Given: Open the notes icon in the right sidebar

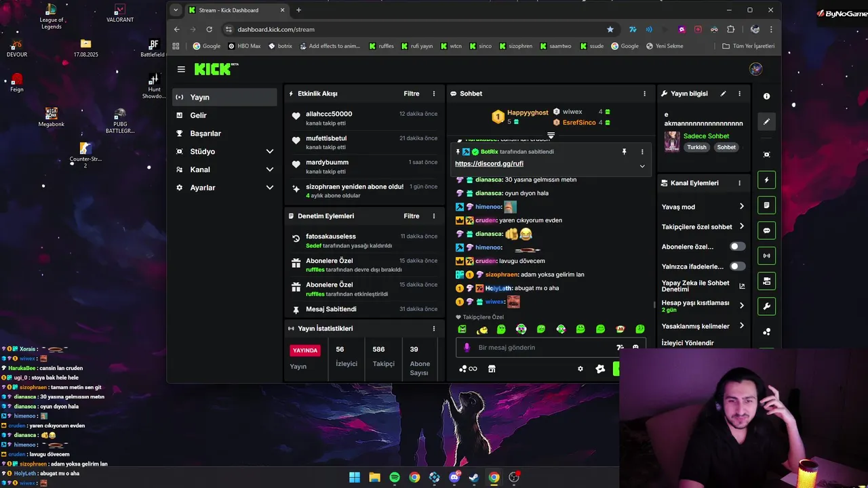Looking at the screenshot, I should [x=766, y=205].
